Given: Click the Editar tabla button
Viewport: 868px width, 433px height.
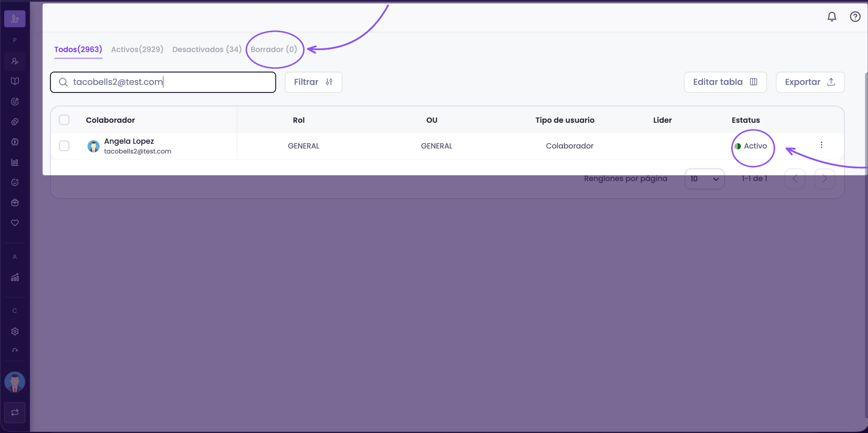Looking at the screenshot, I should pyautogui.click(x=725, y=82).
